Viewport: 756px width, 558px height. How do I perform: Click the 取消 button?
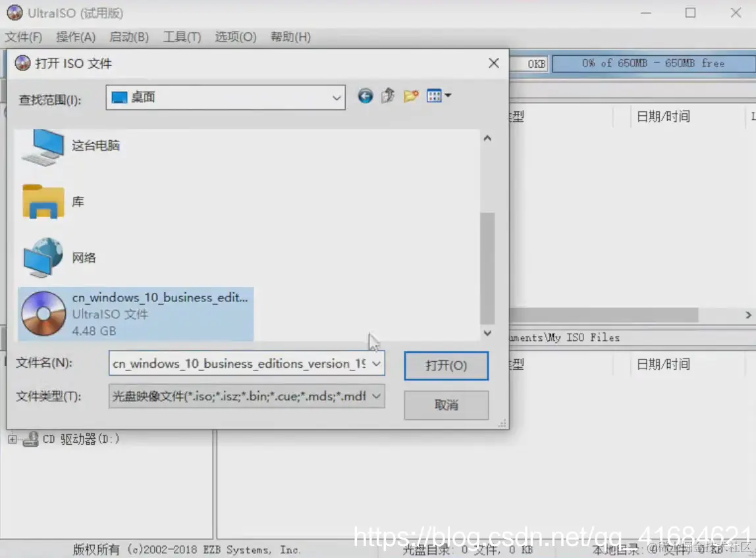pyautogui.click(x=446, y=405)
